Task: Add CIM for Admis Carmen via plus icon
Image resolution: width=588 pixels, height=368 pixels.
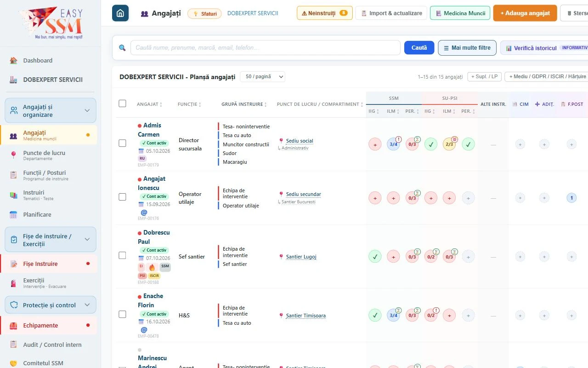Action: pos(520,144)
